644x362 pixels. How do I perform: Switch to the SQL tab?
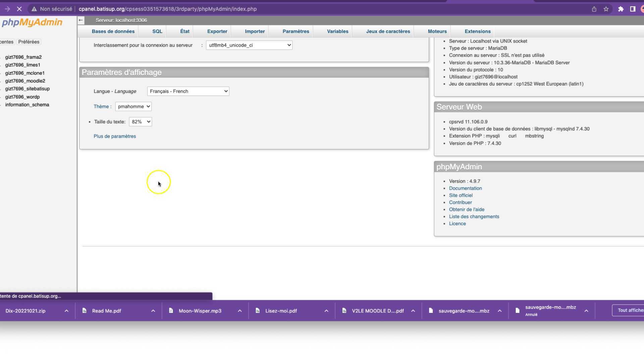[x=157, y=31]
